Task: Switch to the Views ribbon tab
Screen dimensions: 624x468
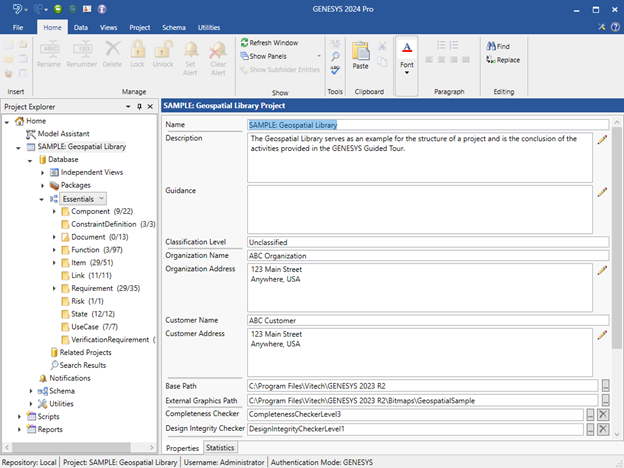Action: pos(109,27)
